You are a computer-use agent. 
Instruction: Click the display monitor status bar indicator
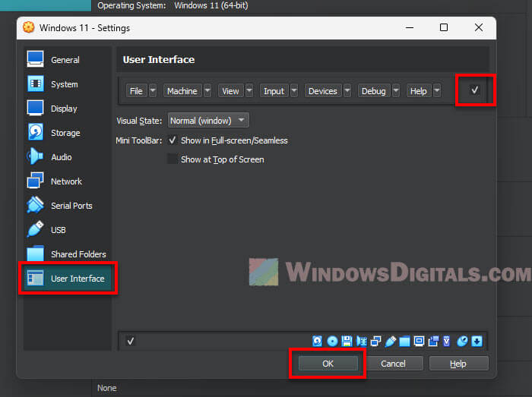click(x=419, y=341)
